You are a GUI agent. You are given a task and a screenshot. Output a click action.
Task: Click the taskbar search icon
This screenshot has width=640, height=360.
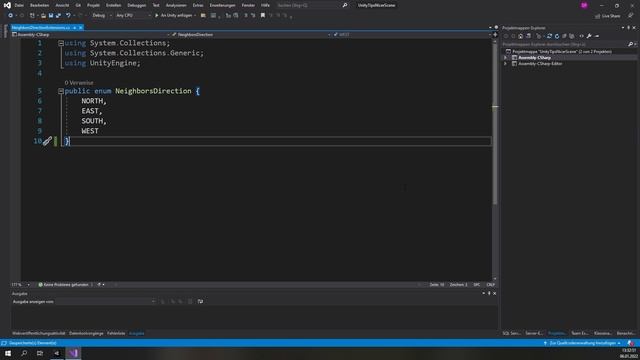24,353
